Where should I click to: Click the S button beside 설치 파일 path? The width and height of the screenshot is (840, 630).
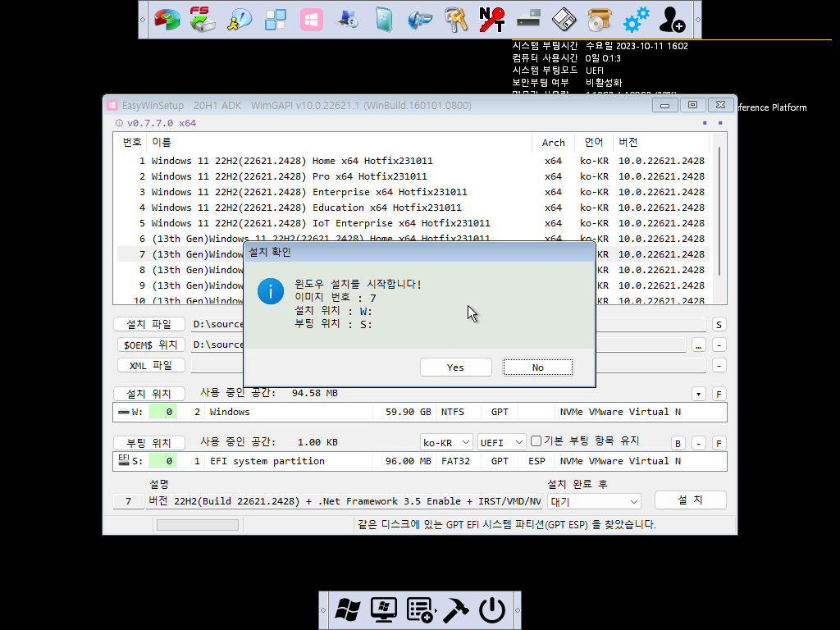pos(719,325)
